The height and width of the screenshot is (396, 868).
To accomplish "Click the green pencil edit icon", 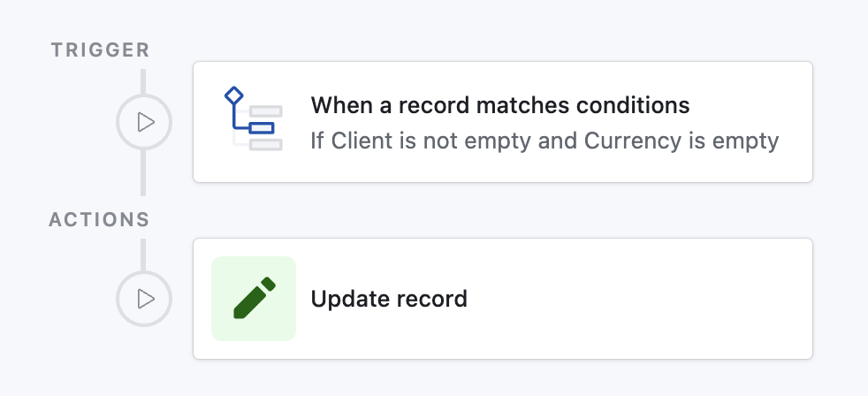I will click(254, 299).
